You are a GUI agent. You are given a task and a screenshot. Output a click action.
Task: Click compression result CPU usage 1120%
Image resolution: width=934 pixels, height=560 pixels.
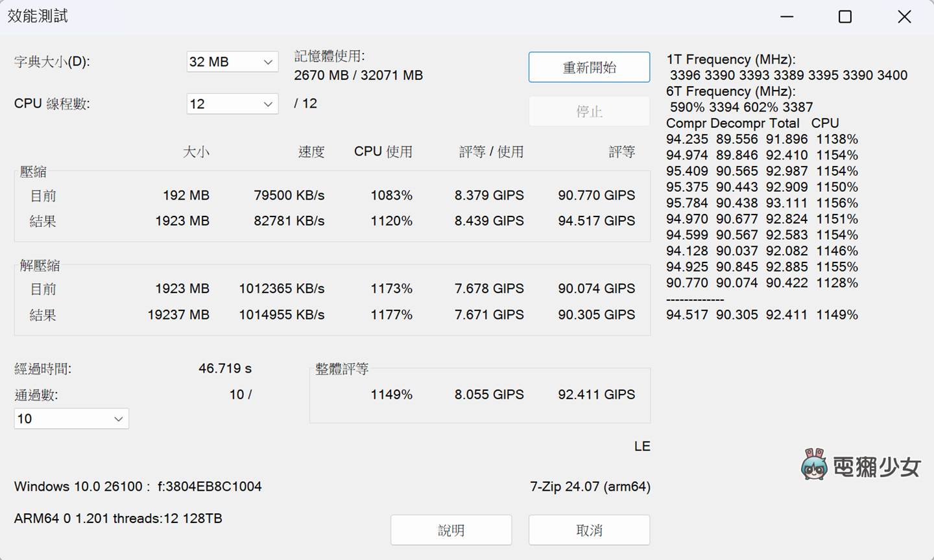point(391,221)
